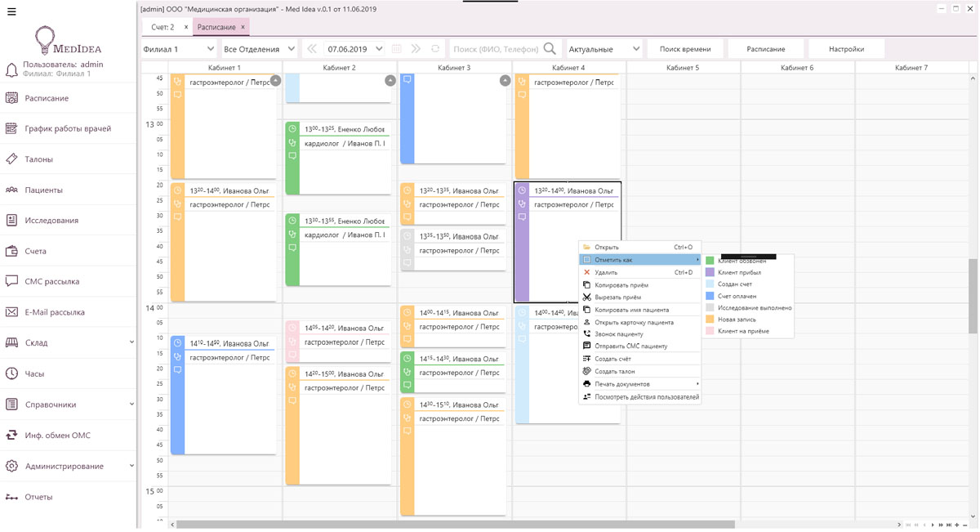Click the calendar picker icon
This screenshot has height=532, width=980.
tap(397, 49)
